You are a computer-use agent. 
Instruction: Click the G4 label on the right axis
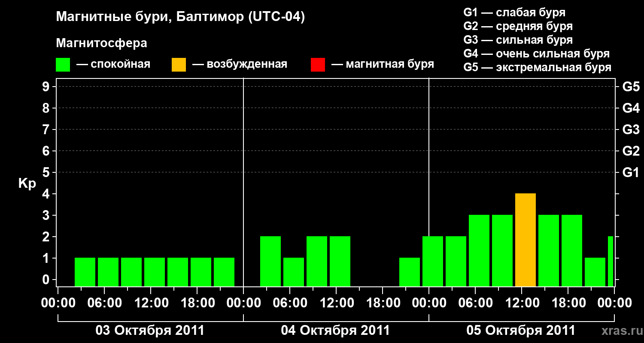click(631, 108)
